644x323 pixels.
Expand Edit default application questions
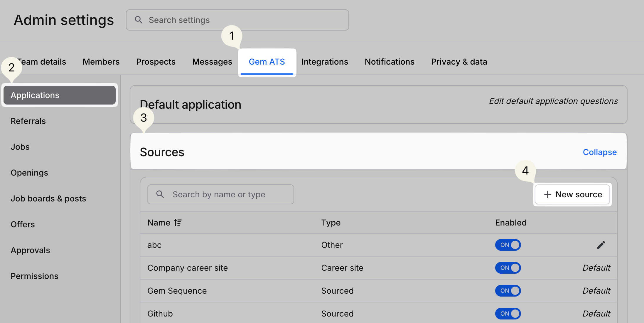[553, 101]
